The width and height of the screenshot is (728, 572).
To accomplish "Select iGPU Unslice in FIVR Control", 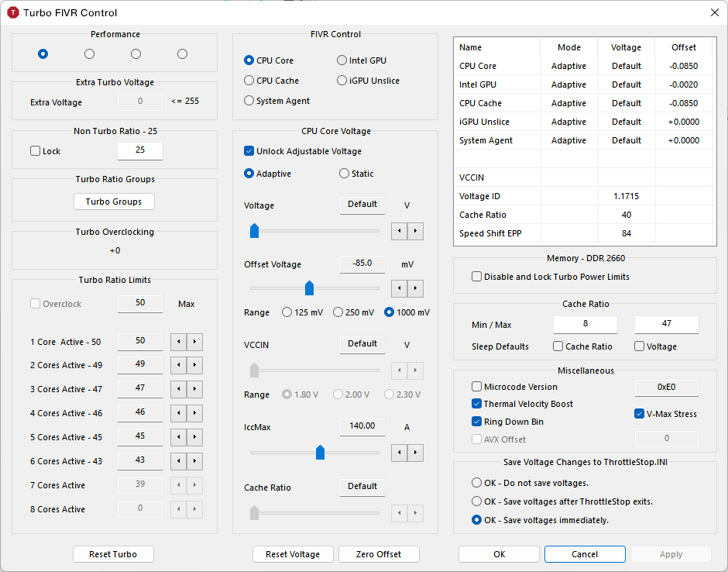I will (x=368, y=81).
